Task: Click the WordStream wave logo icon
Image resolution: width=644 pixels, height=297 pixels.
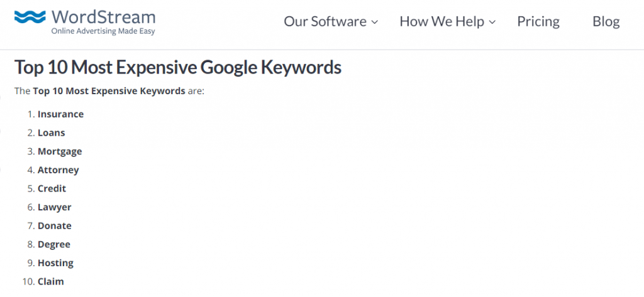Action: coord(30,18)
